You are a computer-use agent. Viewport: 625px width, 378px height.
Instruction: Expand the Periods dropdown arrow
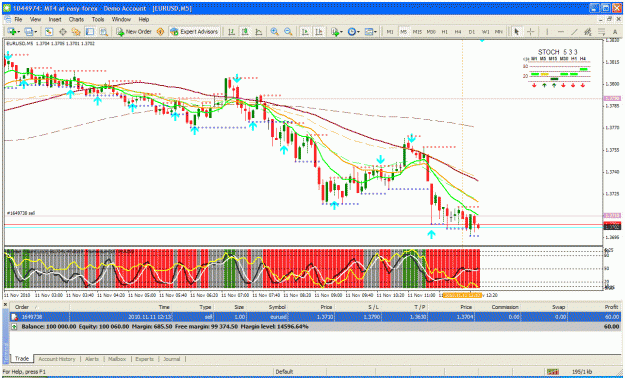(358, 32)
